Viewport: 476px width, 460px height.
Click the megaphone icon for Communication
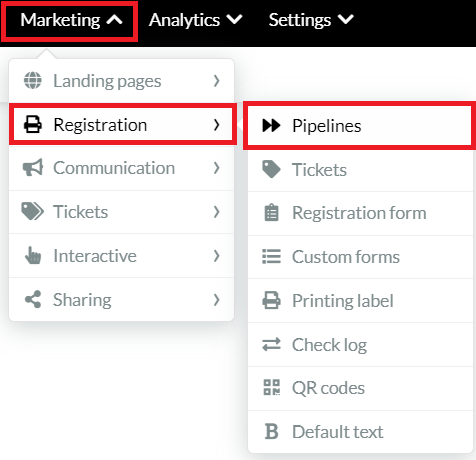(x=33, y=167)
